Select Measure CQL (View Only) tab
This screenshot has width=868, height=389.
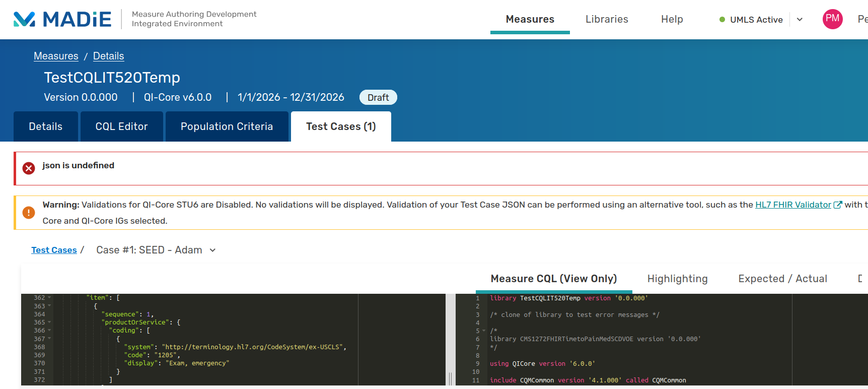[x=554, y=279]
